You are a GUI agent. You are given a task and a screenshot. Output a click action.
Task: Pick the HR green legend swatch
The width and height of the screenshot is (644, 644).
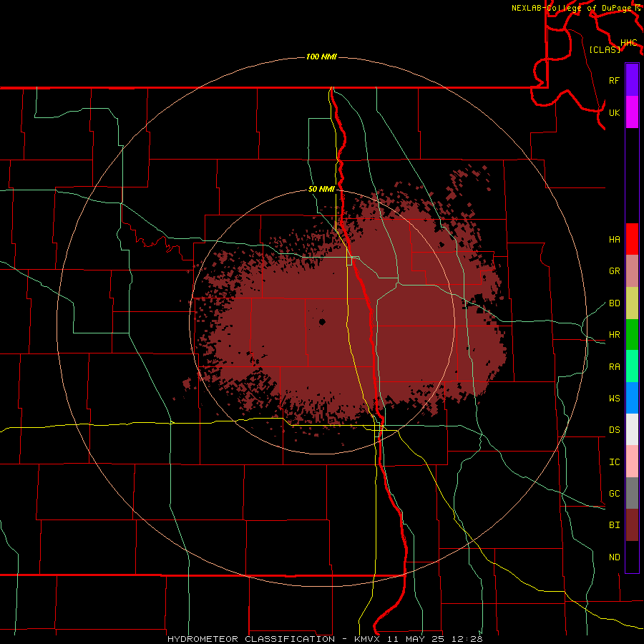(632, 334)
